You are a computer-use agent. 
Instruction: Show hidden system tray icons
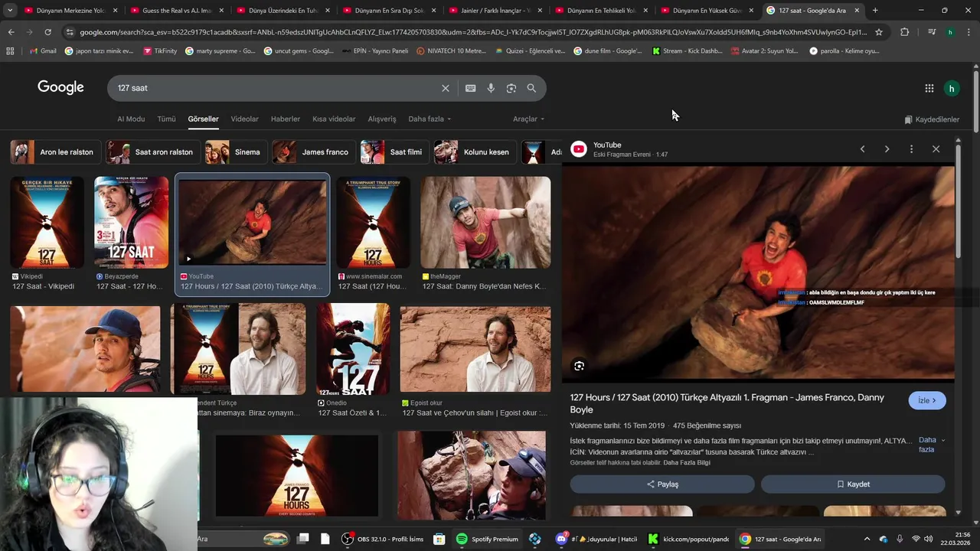[x=867, y=539]
